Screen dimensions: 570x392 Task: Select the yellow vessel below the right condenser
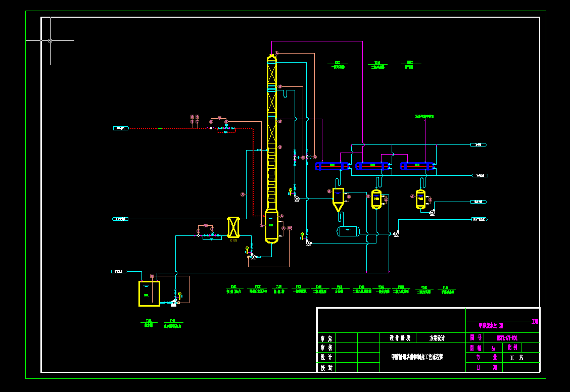coord(420,200)
